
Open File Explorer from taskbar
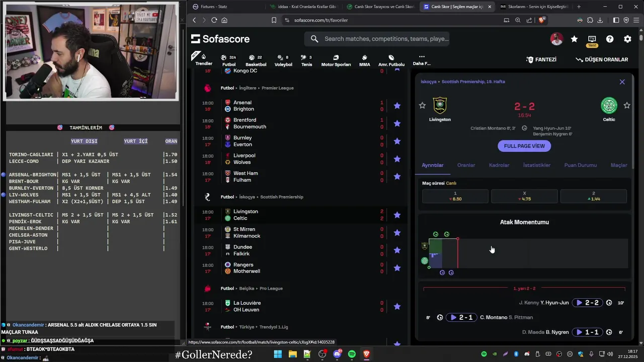(292, 354)
